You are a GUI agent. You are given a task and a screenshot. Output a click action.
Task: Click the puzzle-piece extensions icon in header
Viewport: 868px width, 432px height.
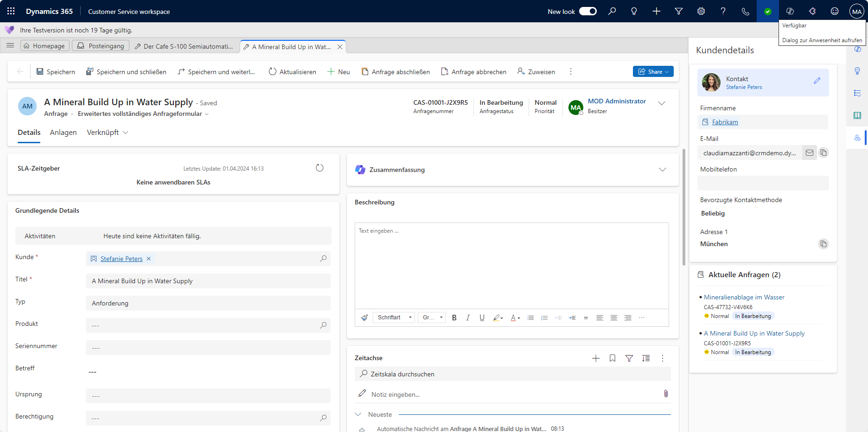coord(812,11)
